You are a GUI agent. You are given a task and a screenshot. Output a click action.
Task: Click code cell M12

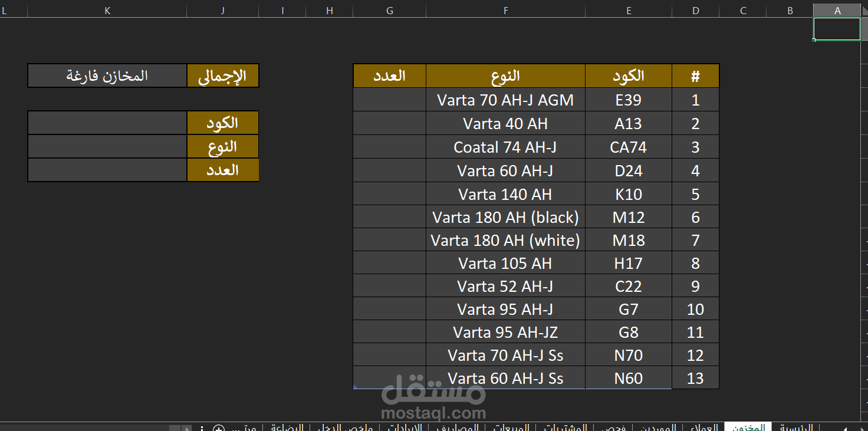629,217
